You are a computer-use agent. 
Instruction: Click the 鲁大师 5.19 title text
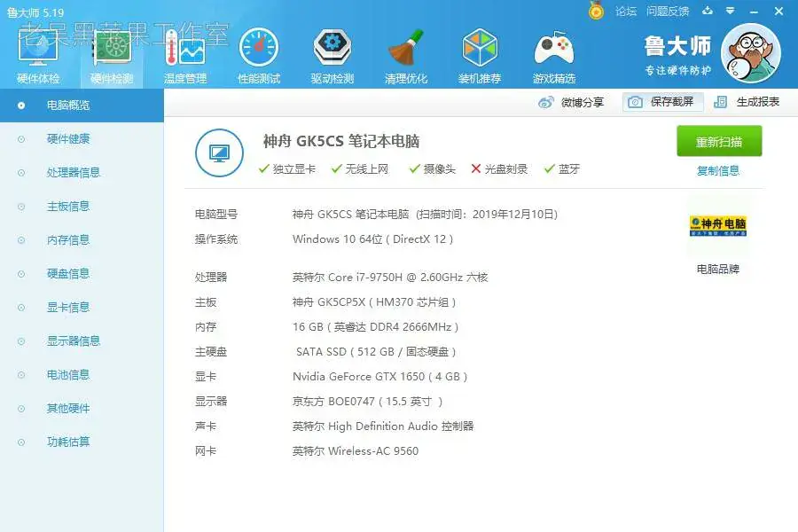point(35,12)
